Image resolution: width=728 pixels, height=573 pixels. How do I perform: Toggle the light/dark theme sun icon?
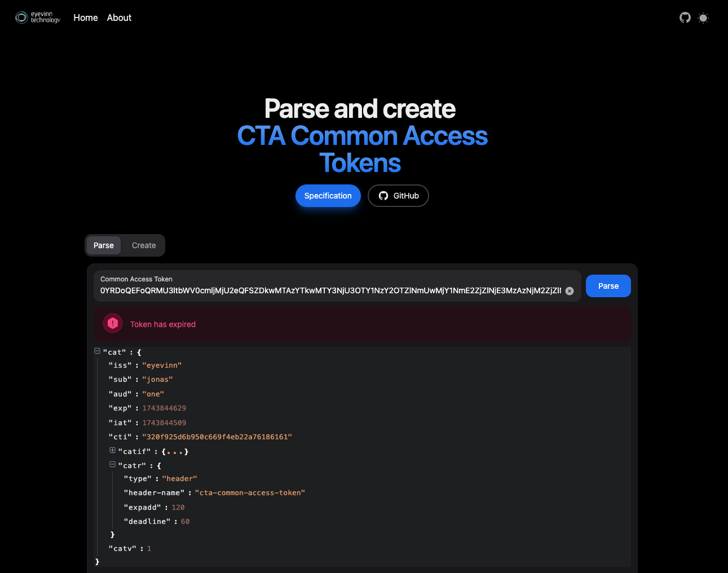click(703, 18)
